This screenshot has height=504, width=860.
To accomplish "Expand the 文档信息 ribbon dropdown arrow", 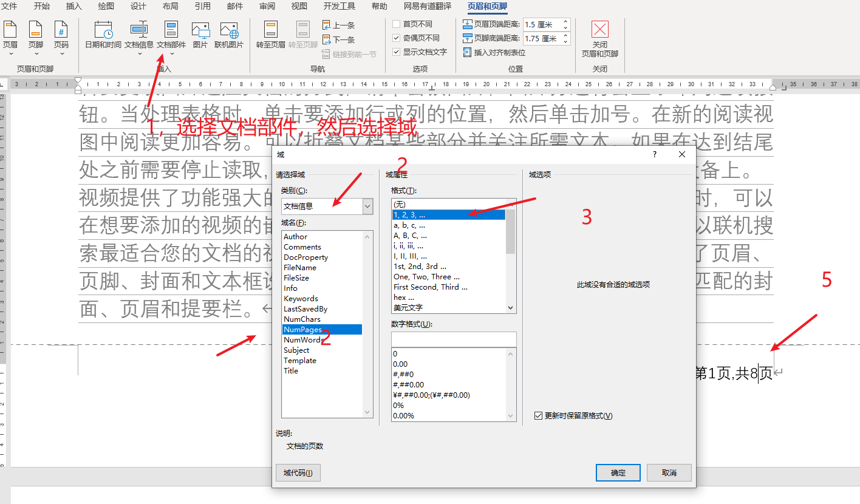I will coord(140,54).
